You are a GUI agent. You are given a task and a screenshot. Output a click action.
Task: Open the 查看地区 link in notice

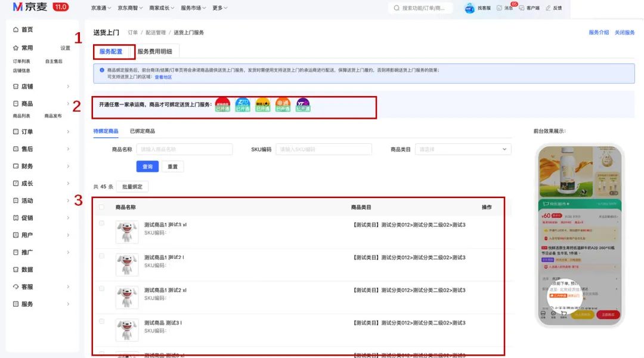point(163,77)
